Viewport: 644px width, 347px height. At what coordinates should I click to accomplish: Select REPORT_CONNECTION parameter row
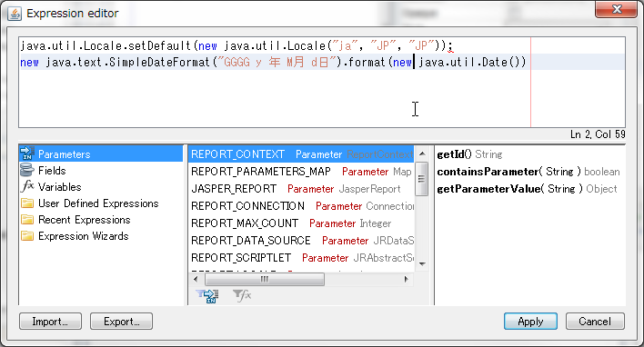coord(301,206)
